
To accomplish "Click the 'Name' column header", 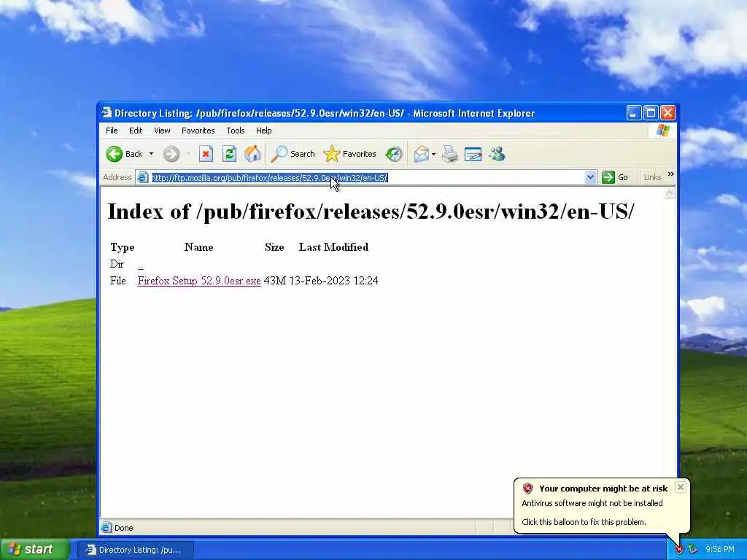I will pos(198,247).
